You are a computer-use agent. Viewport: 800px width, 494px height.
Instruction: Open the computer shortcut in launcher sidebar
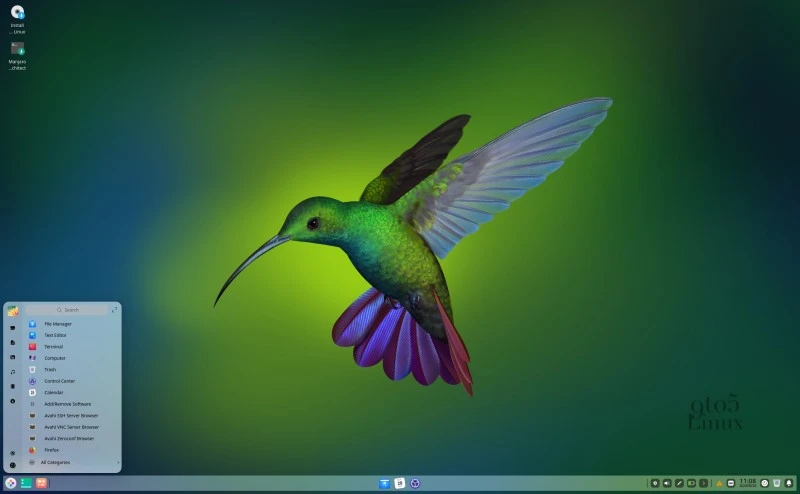[x=13, y=328]
